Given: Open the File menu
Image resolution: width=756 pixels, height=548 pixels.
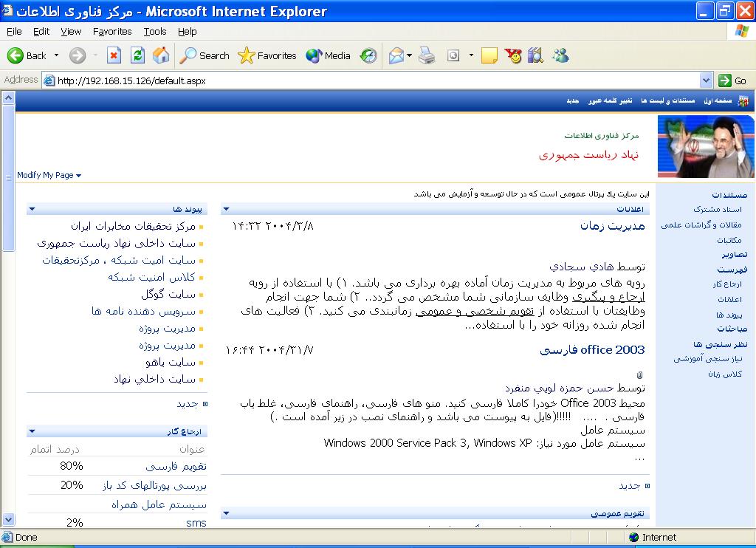Looking at the screenshot, I should 14,31.
